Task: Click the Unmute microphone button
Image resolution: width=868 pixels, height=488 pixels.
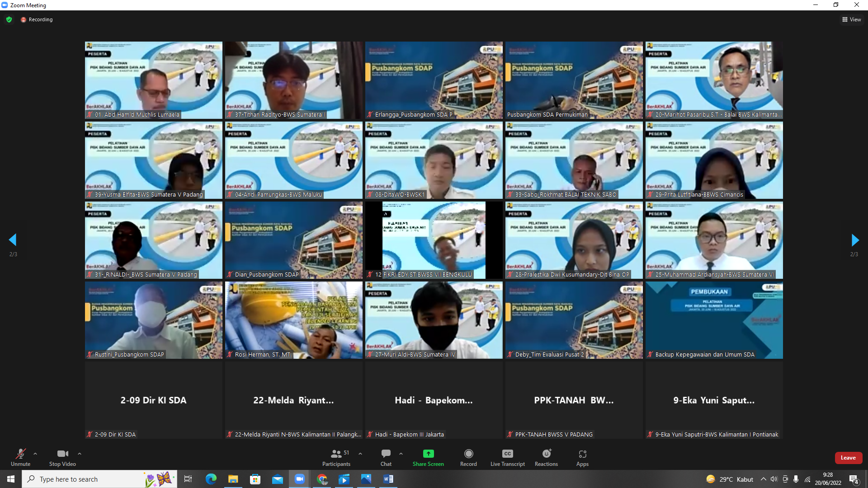Action: (x=20, y=457)
